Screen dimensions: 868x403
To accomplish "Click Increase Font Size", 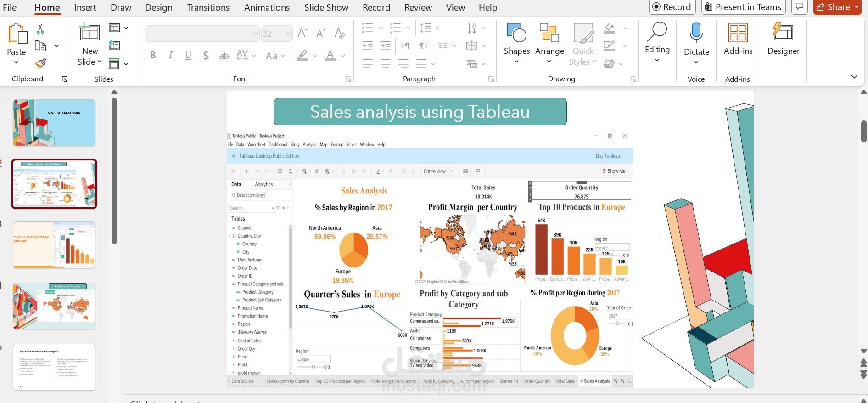I will click(302, 33).
